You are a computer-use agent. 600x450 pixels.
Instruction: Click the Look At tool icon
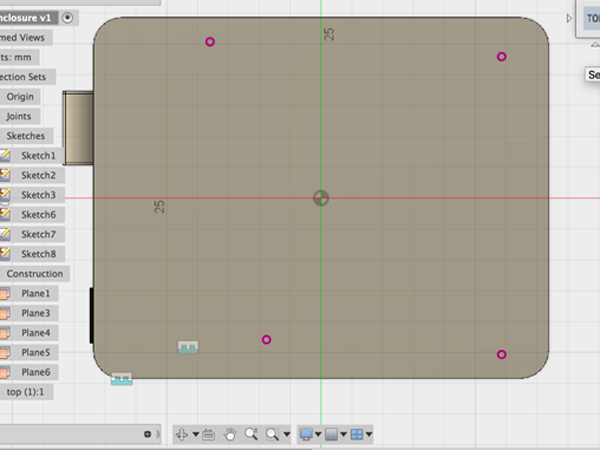(209, 435)
